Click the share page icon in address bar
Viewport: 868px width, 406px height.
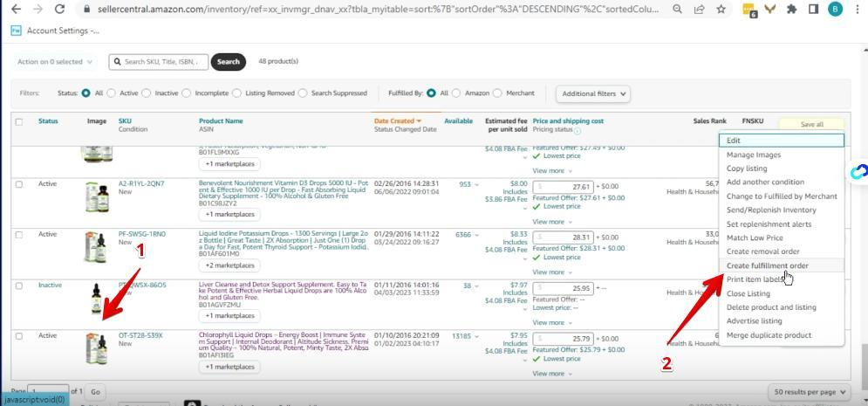click(699, 10)
